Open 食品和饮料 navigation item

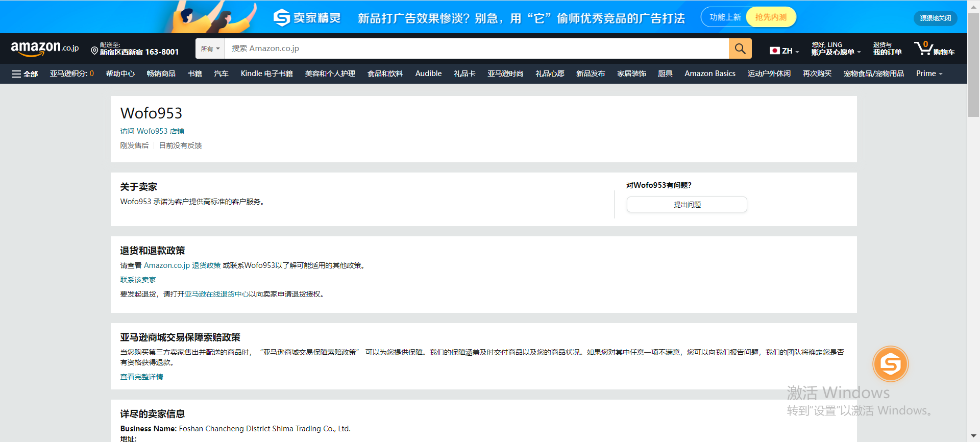[385, 73]
